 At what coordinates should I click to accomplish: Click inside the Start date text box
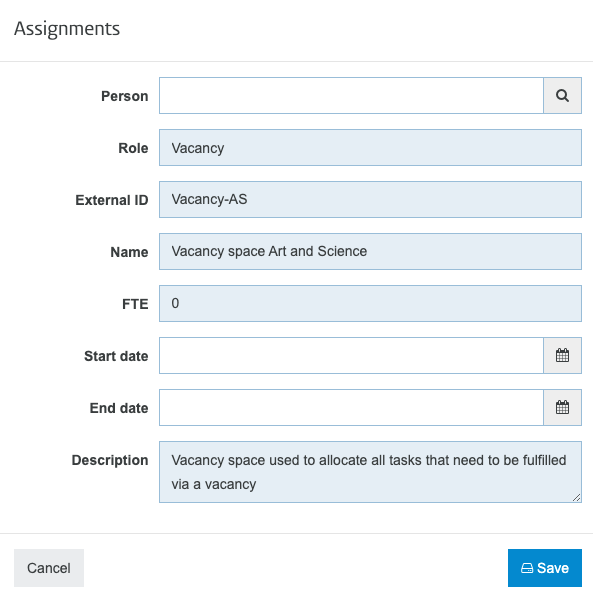tap(351, 355)
